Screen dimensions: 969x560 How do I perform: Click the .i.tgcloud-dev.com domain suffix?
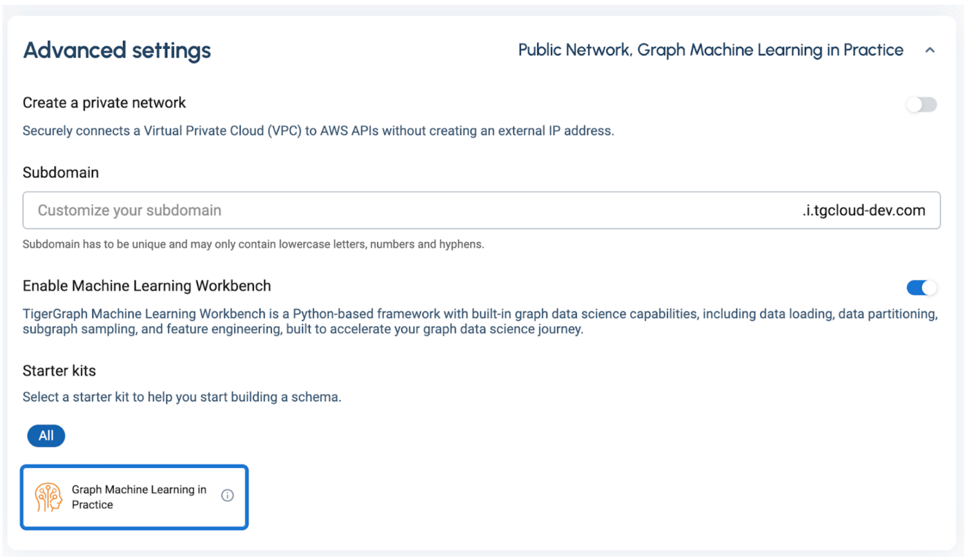point(864,210)
